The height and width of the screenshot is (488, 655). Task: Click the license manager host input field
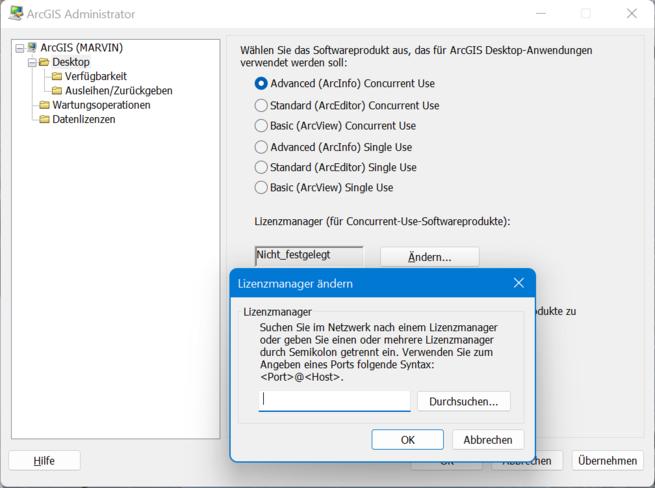[x=335, y=401]
